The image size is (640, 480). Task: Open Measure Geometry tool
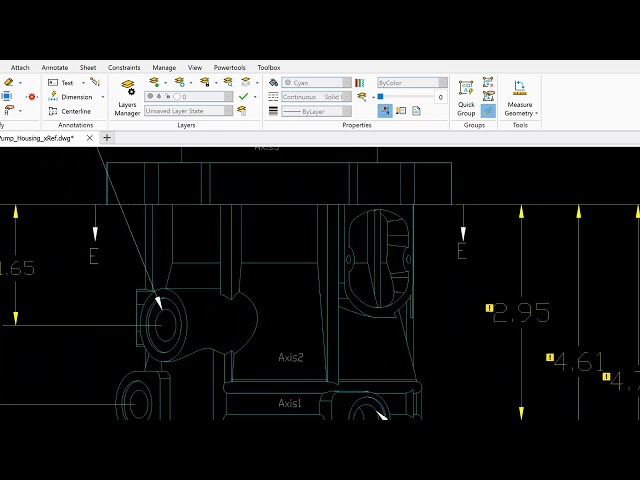coord(520,98)
